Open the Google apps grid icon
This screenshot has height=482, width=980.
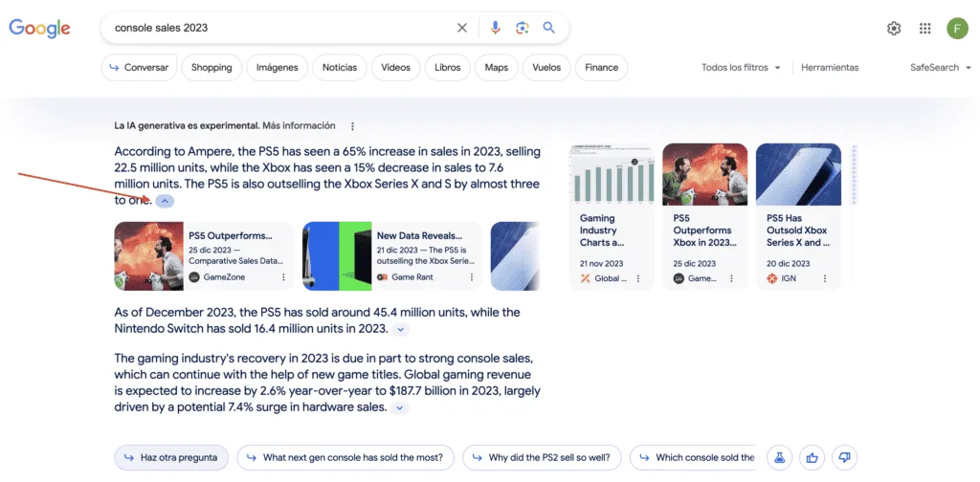coord(925,28)
